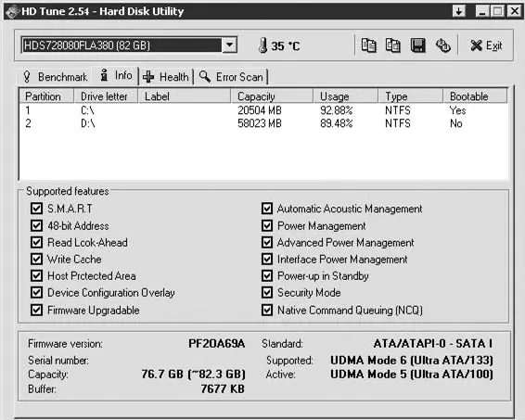Screen dimensions: 525x420
Task: Click HD Tune app icon in title bar
Action: (12, 12)
